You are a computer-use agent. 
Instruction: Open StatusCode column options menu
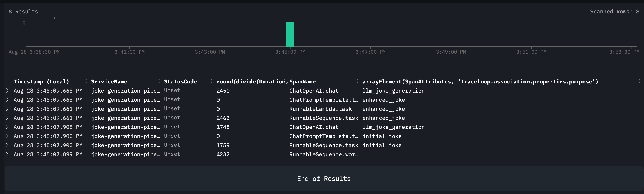pyautogui.click(x=212, y=81)
